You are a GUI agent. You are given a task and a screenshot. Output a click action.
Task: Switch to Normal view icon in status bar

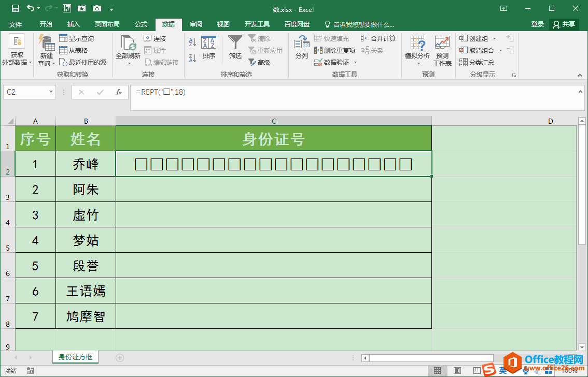click(x=437, y=371)
